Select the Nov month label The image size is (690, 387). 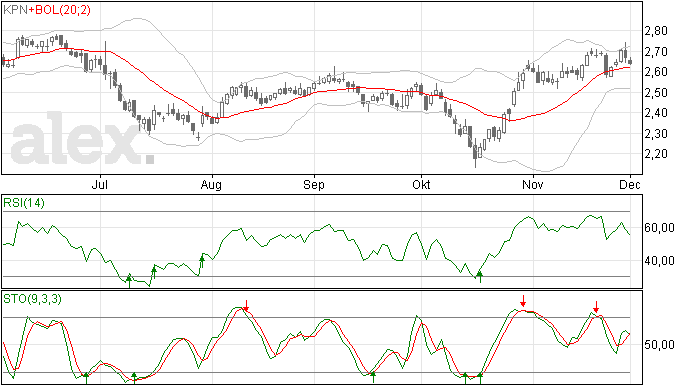click(532, 184)
